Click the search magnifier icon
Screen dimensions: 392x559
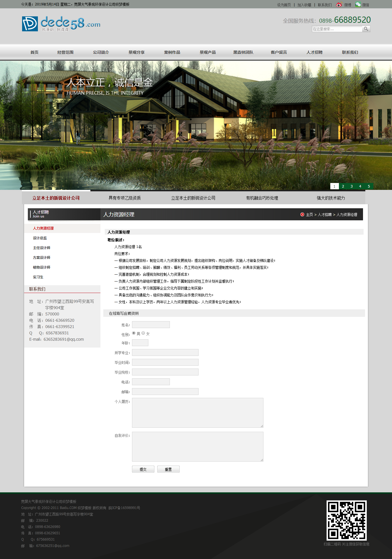[x=366, y=29]
